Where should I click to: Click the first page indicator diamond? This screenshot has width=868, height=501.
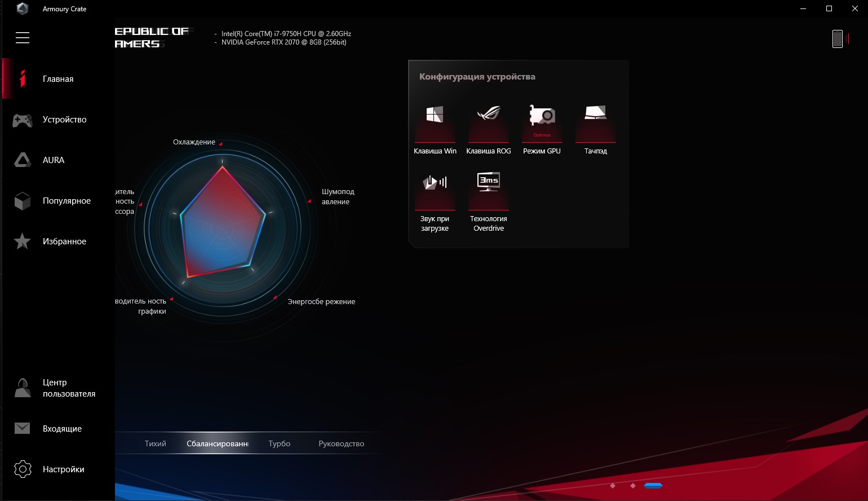(613, 486)
